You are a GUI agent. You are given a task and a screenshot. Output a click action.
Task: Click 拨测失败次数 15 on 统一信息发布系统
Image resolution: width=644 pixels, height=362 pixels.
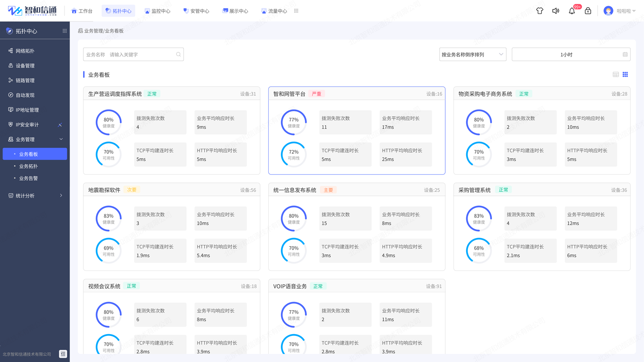click(345, 219)
